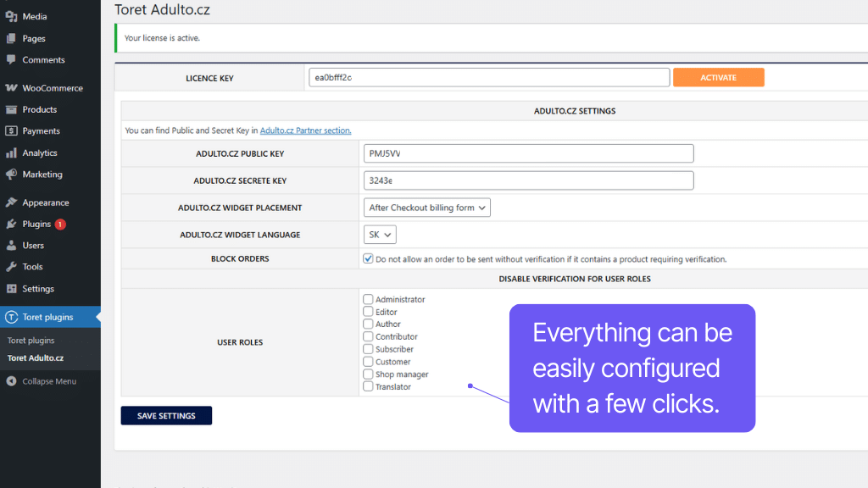Click the 'ADULTO.CZ WIDGET PLACEMENT' label
Screen dimensions: 868x488
tap(240, 208)
